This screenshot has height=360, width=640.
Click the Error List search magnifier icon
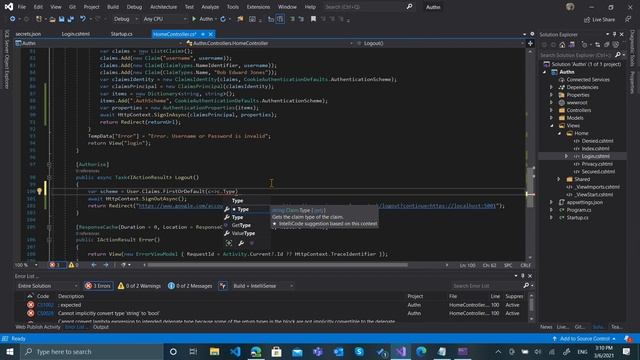tap(526, 286)
